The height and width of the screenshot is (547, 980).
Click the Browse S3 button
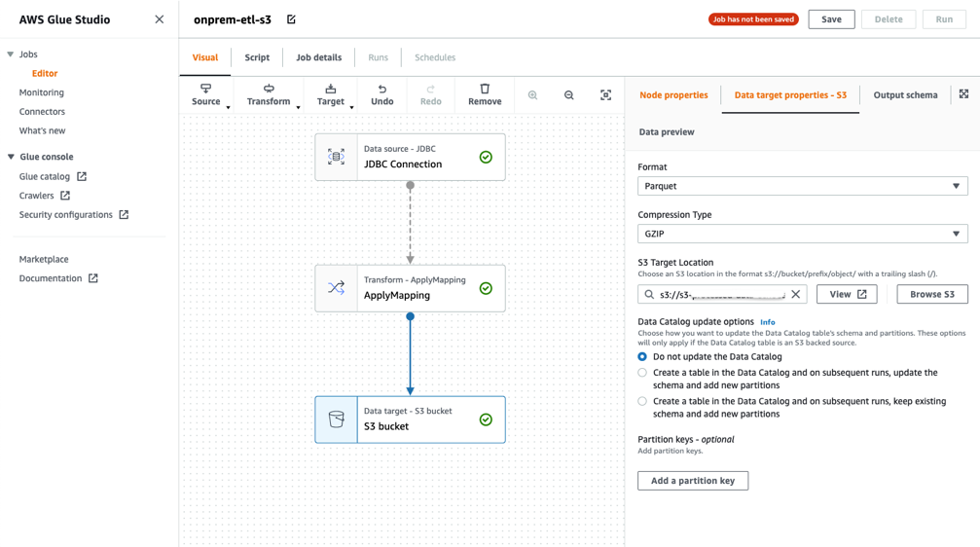click(x=931, y=294)
